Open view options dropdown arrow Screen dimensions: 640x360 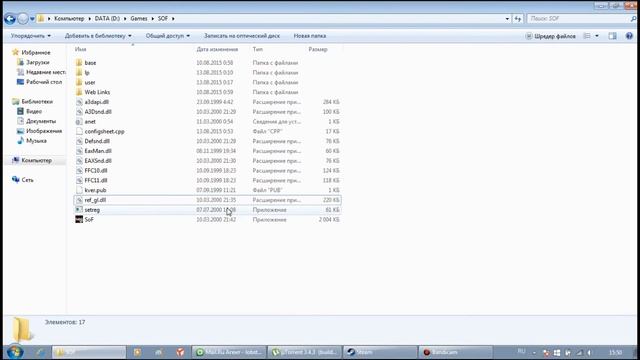tap(597, 36)
